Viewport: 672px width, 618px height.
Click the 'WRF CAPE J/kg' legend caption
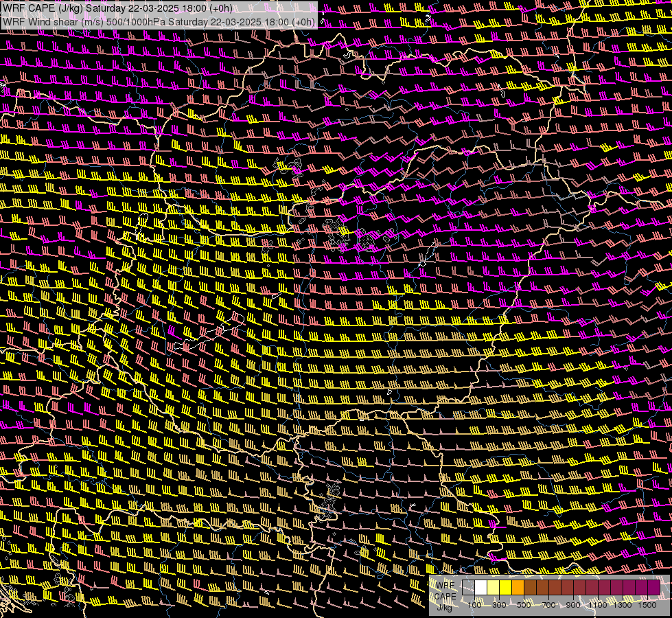coord(445,597)
